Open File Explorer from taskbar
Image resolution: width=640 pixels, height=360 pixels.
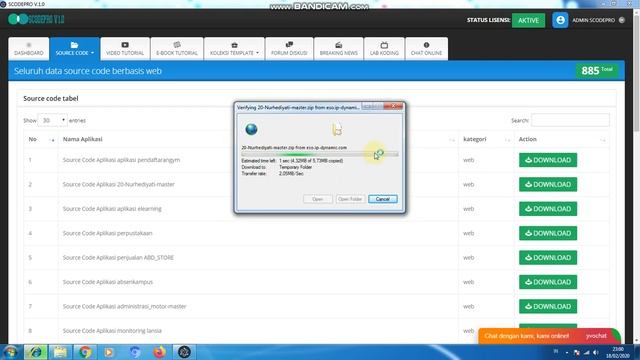pos(60,352)
